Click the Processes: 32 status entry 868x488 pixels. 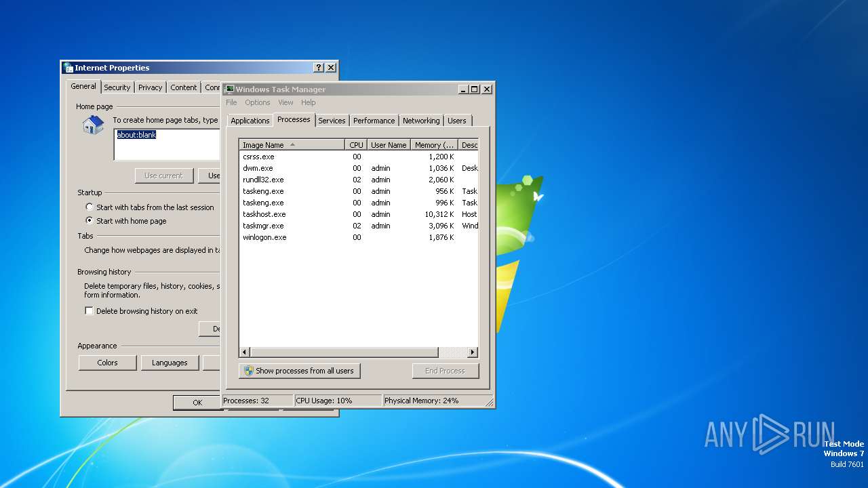coord(258,401)
